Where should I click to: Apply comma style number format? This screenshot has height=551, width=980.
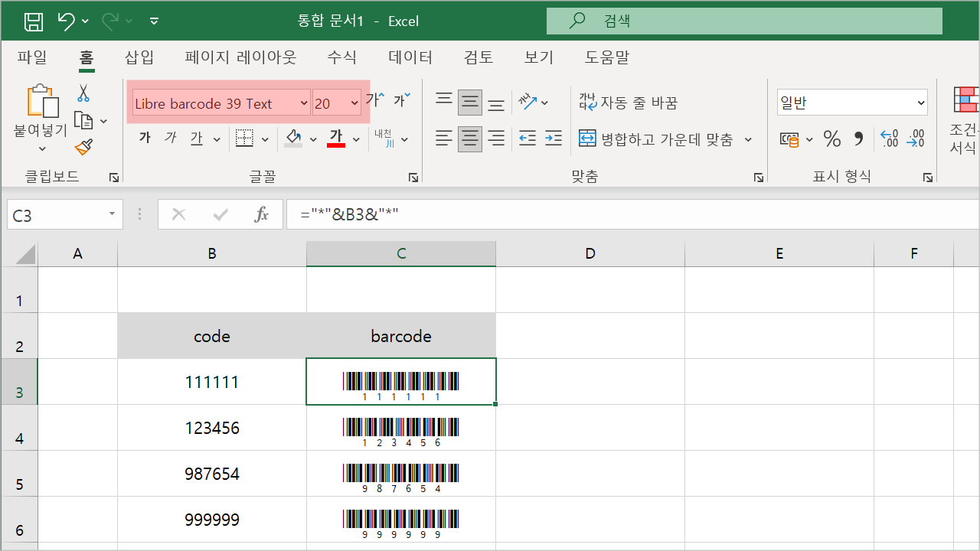(858, 139)
